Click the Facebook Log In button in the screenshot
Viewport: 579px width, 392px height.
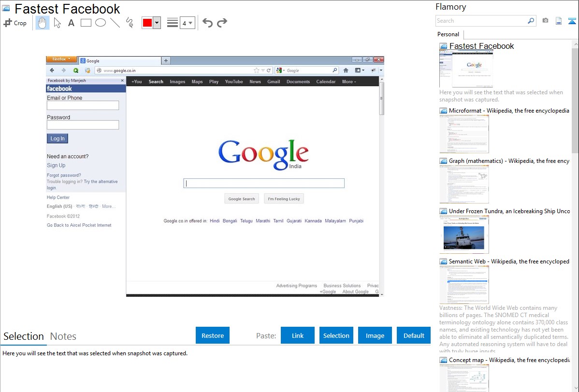pos(57,139)
